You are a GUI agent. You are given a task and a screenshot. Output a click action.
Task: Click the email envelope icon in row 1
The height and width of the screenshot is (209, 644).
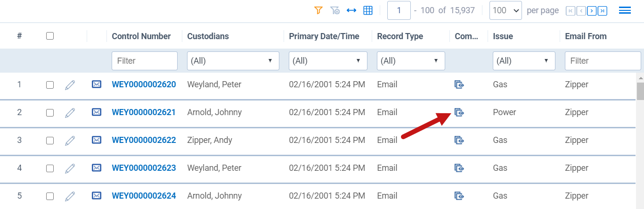click(97, 84)
